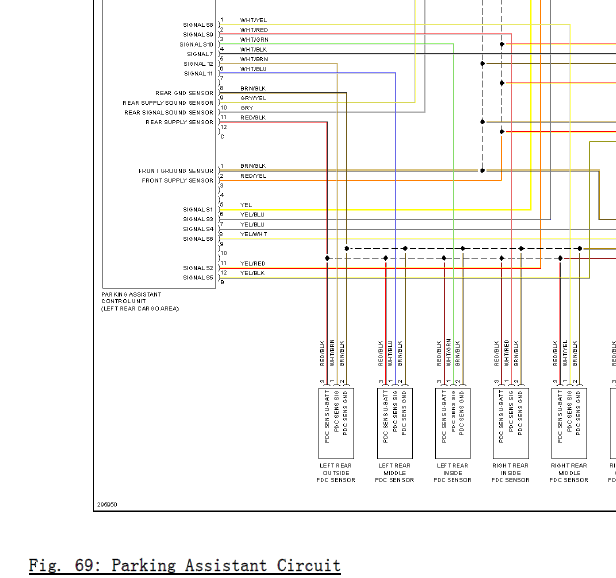Click the 'SIGNAL S10' pin label
Screen dimensions: 616x578
pos(196,44)
